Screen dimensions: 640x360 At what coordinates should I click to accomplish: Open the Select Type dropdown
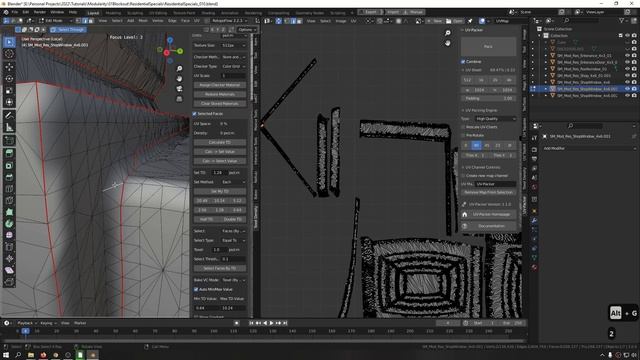[233, 240]
